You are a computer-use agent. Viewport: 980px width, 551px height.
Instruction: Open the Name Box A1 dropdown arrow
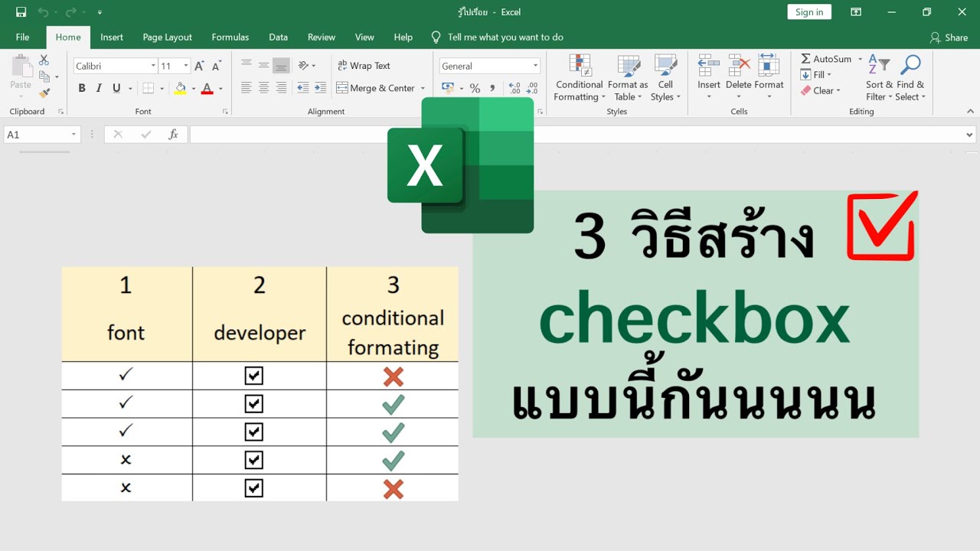(x=73, y=135)
